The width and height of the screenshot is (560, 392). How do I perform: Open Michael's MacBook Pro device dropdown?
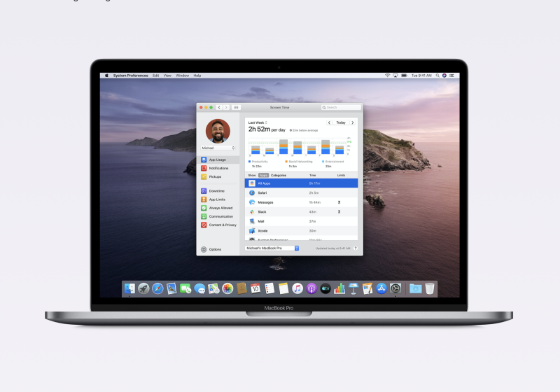point(272,248)
